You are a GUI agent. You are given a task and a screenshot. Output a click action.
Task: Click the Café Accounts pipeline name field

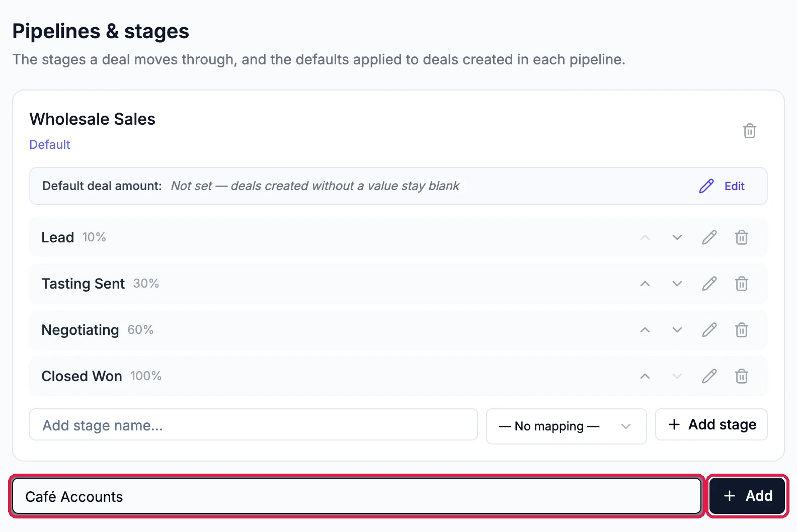pos(357,496)
